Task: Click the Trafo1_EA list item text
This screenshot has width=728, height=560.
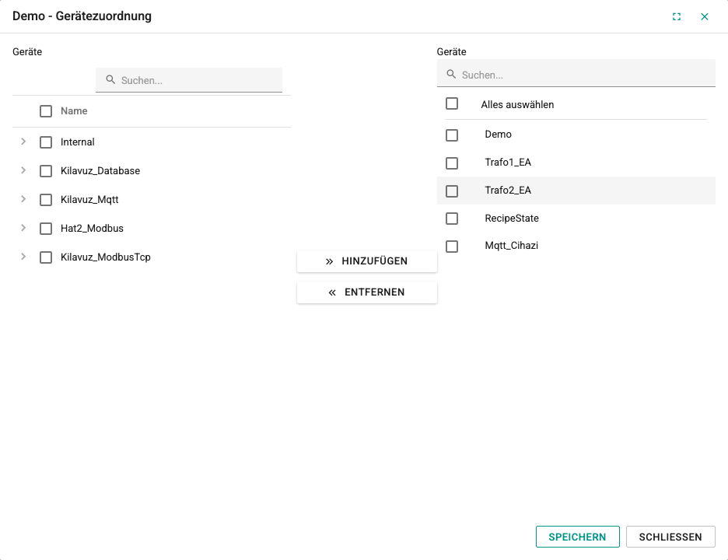Action: (x=508, y=162)
